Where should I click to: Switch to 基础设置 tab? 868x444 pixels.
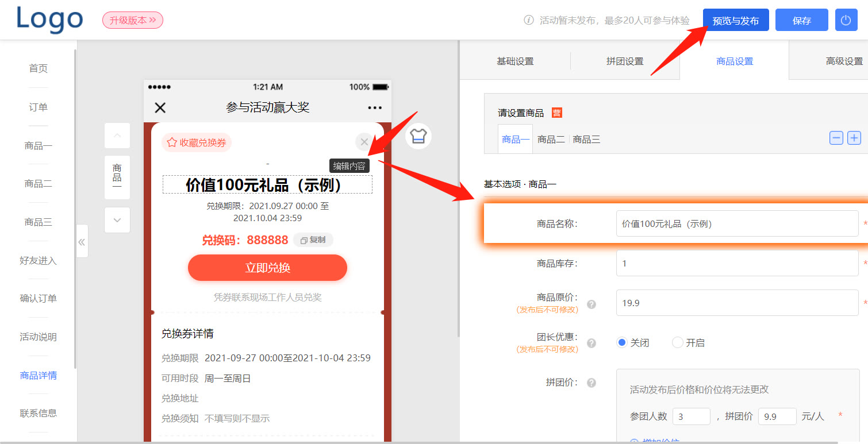pos(515,61)
